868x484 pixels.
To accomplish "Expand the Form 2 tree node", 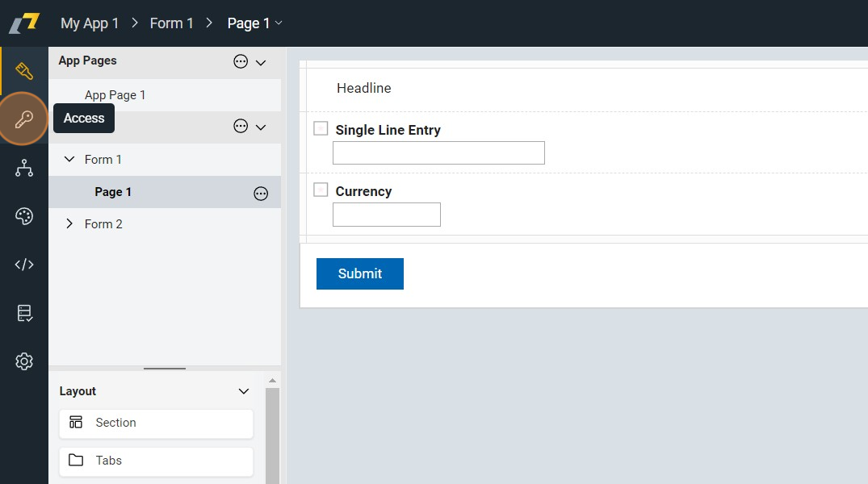I will pyautogui.click(x=69, y=224).
